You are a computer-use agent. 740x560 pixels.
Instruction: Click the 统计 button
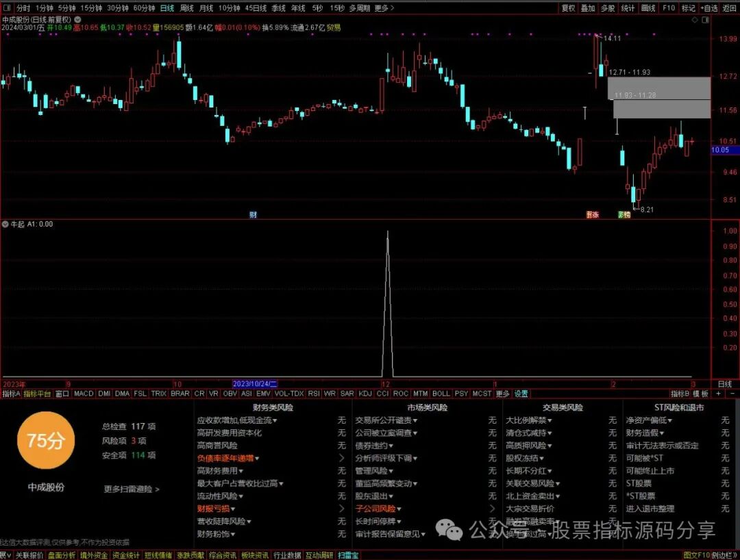pos(628,8)
